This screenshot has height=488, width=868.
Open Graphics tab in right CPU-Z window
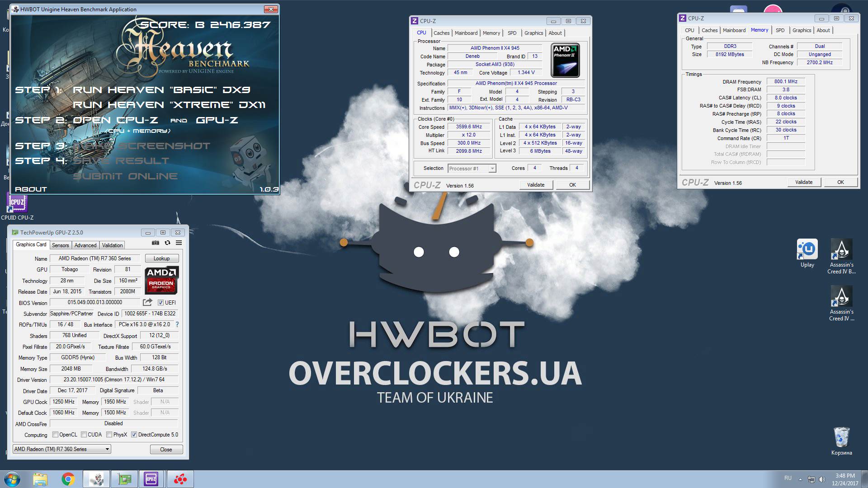(x=802, y=30)
